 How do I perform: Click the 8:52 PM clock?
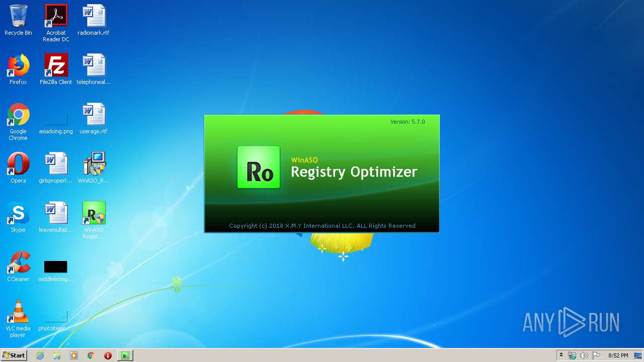(618, 355)
